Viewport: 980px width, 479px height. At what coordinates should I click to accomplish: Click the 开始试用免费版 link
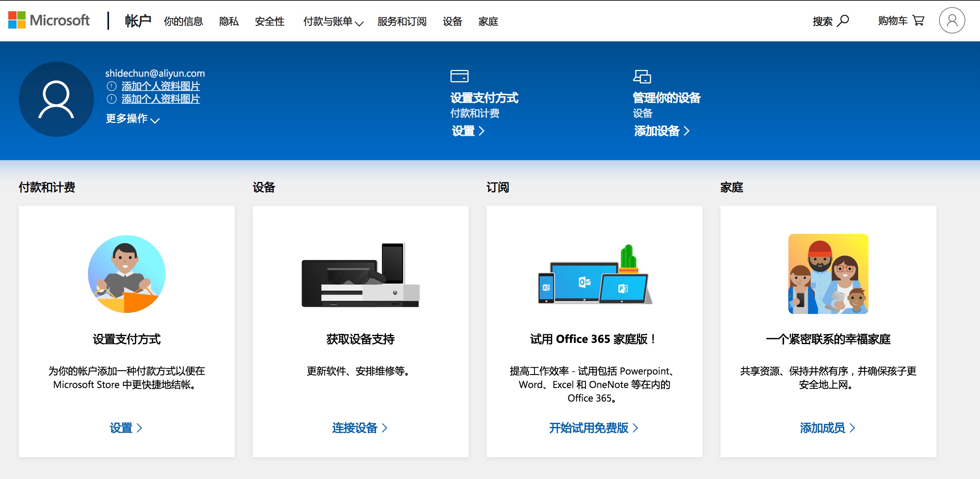point(593,428)
